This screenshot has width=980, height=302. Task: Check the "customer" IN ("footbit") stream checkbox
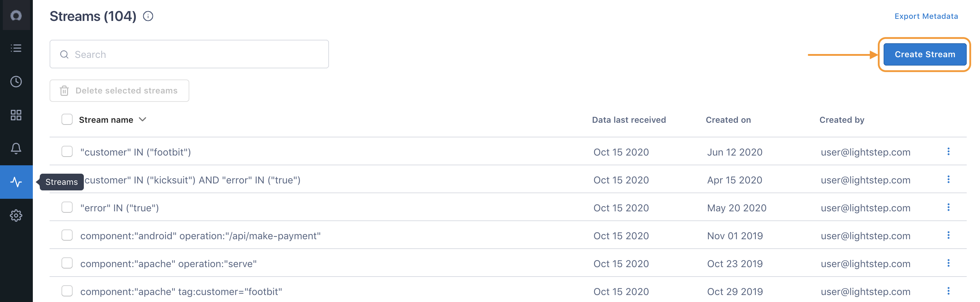[67, 152]
